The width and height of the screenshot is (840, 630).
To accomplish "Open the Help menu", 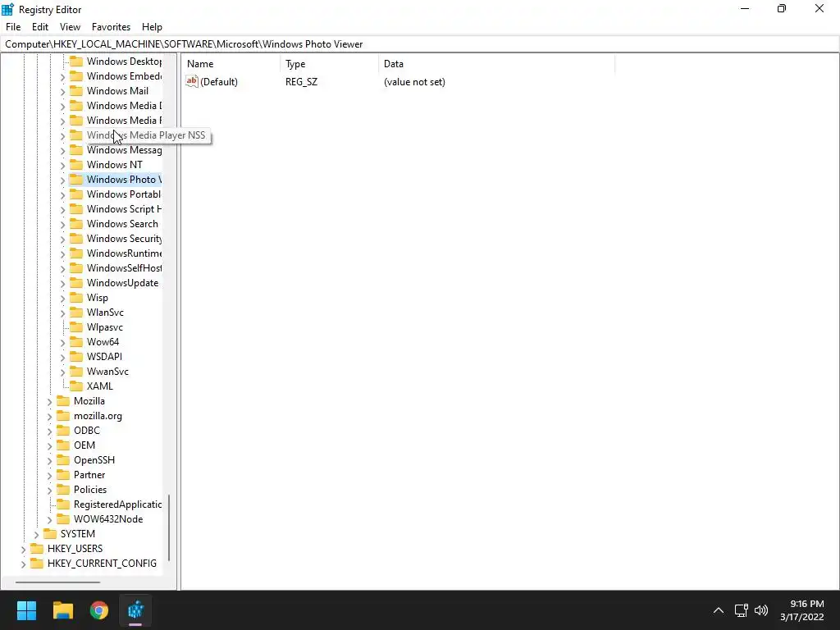I will click(152, 27).
